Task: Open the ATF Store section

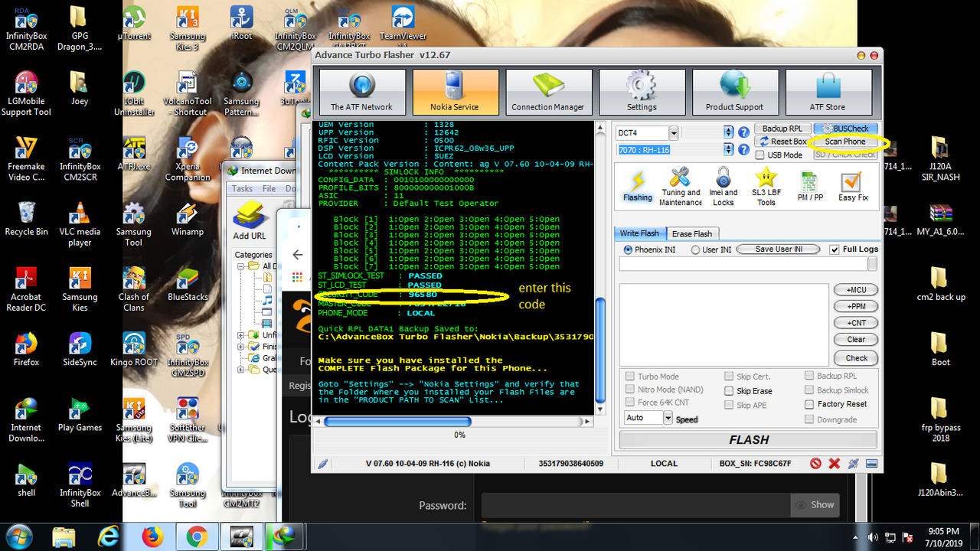Action: (828, 92)
